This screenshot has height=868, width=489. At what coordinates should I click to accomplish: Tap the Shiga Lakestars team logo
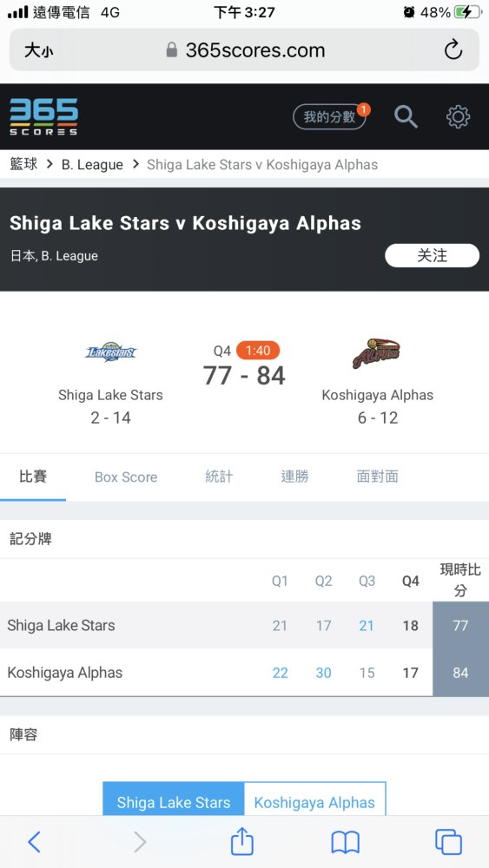coord(111,352)
